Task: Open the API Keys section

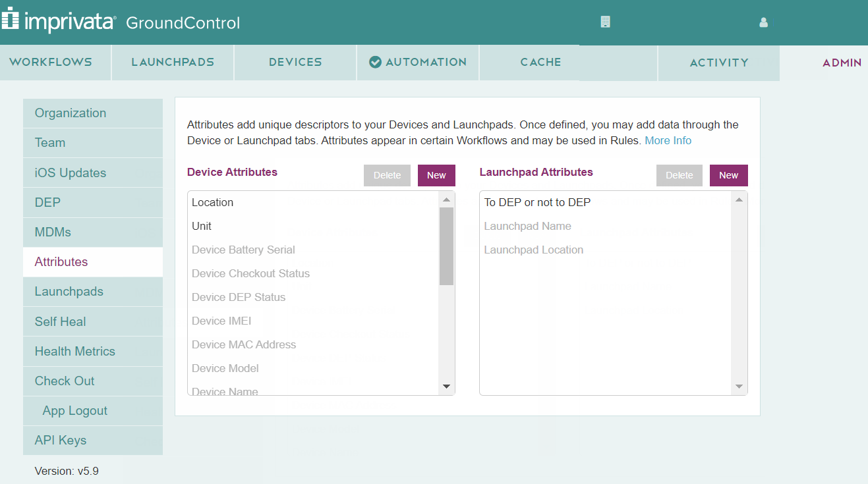Action: click(93, 441)
